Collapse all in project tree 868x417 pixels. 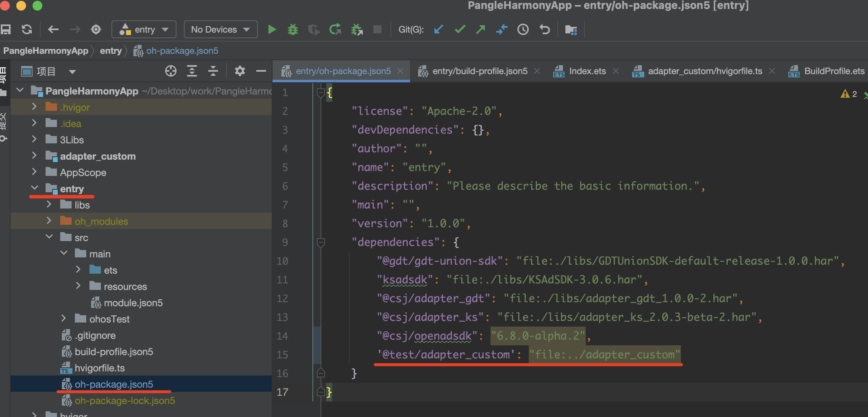(213, 71)
